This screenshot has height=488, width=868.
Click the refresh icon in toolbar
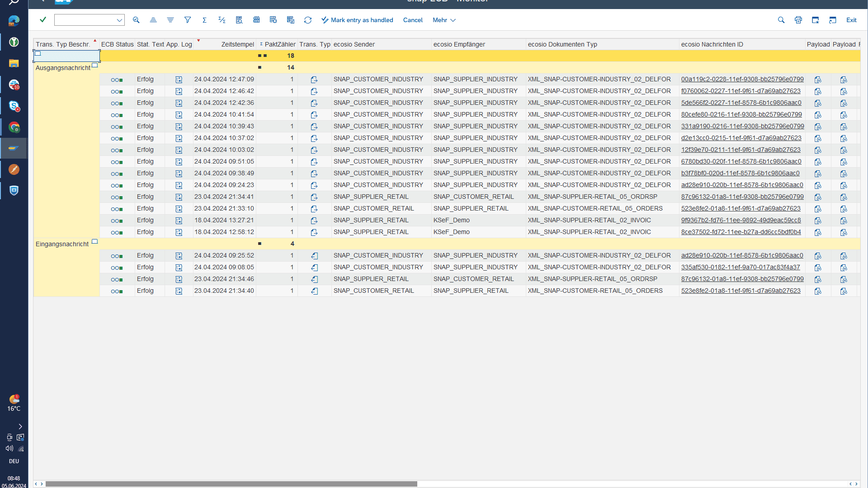[308, 20]
